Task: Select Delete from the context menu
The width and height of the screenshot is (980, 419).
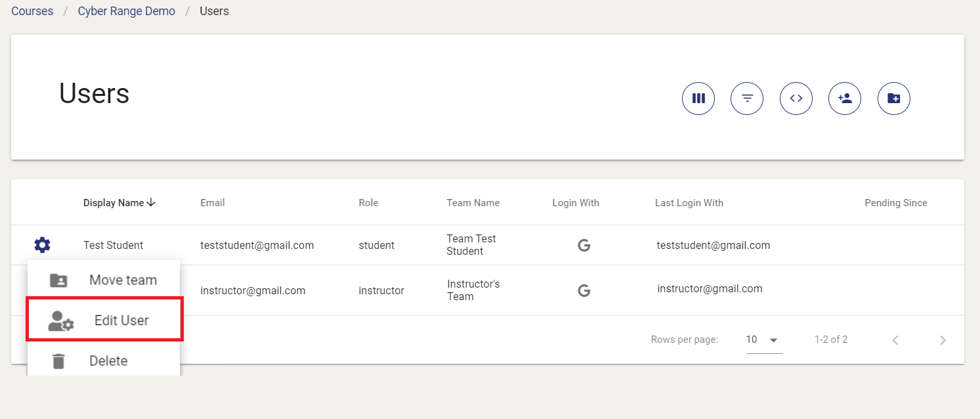Action: (108, 361)
